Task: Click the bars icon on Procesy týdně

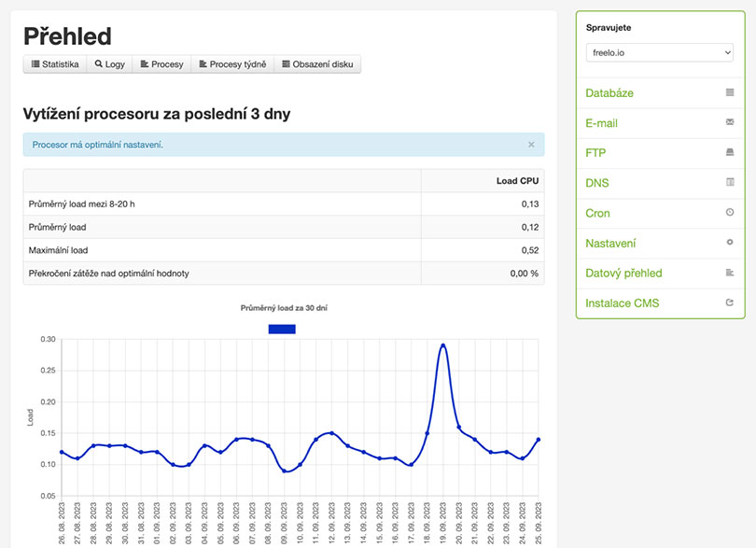Action: click(x=203, y=63)
